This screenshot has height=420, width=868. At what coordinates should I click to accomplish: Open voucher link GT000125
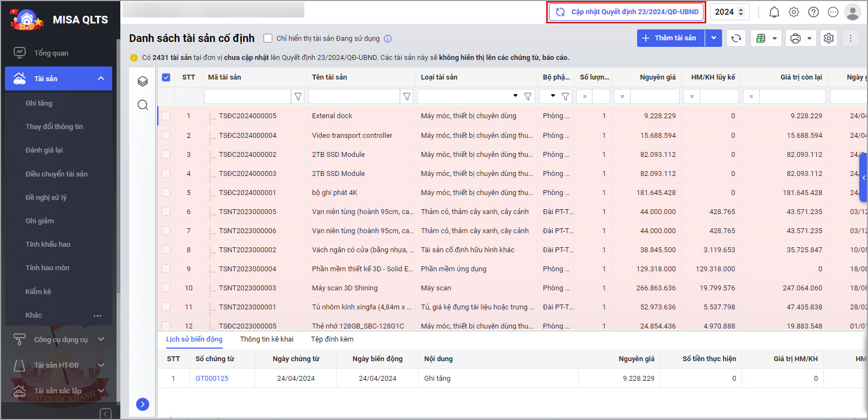(212, 378)
